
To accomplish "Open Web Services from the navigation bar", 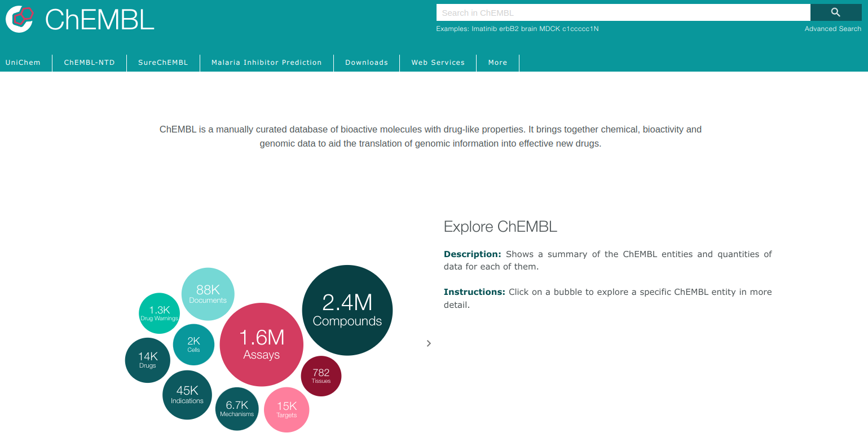I will point(437,63).
